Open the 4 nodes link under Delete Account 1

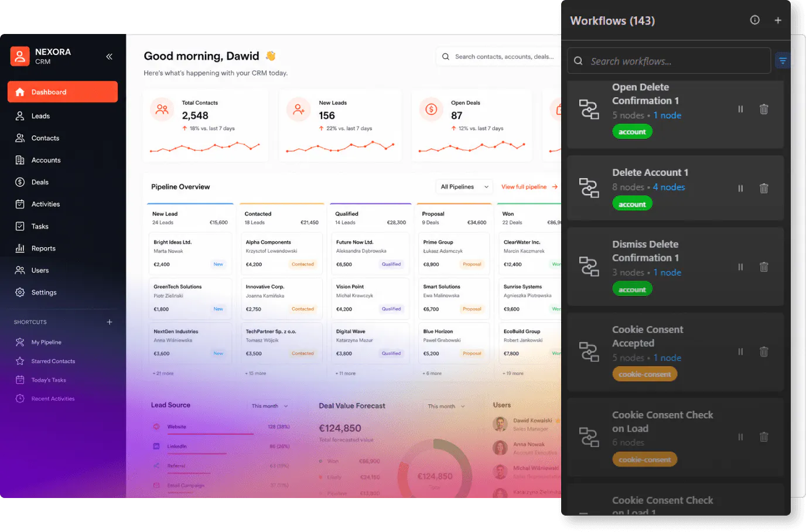669,187
